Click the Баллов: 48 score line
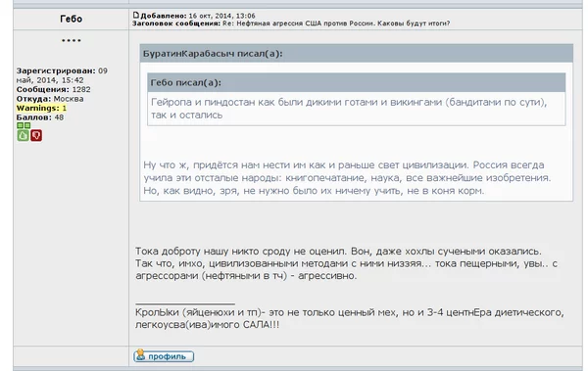 pos(40,117)
